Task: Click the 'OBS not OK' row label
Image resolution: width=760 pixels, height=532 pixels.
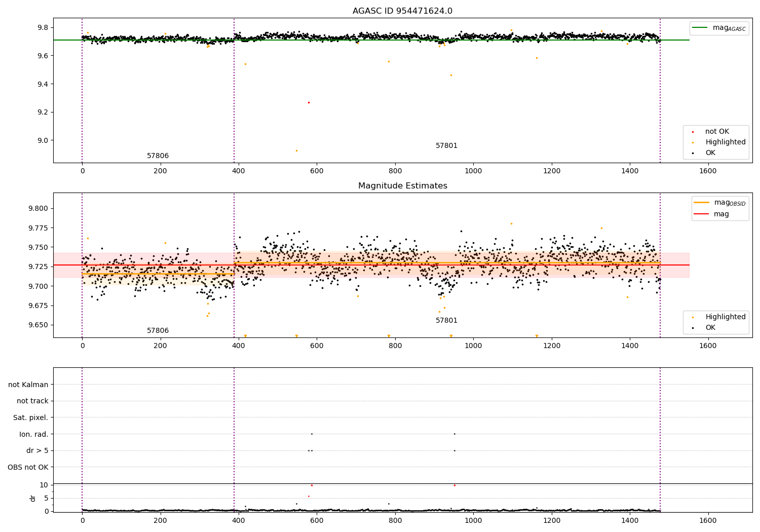Action: click(x=28, y=467)
